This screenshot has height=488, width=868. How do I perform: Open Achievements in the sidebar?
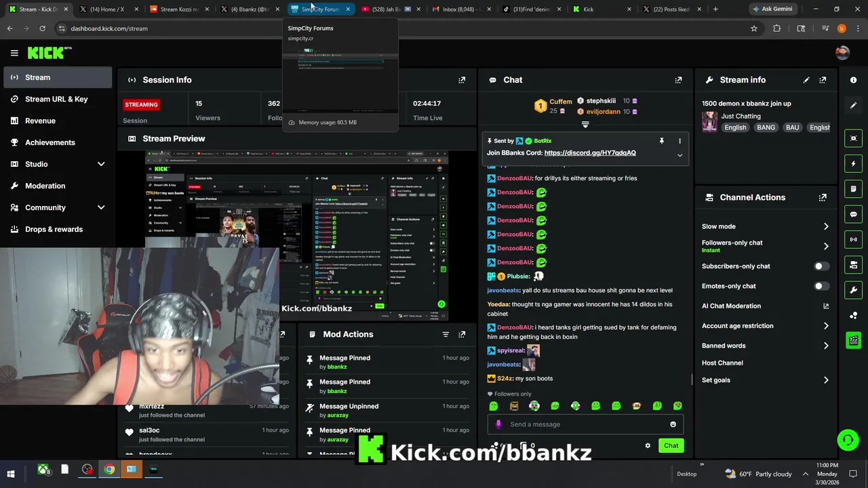coord(58,142)
